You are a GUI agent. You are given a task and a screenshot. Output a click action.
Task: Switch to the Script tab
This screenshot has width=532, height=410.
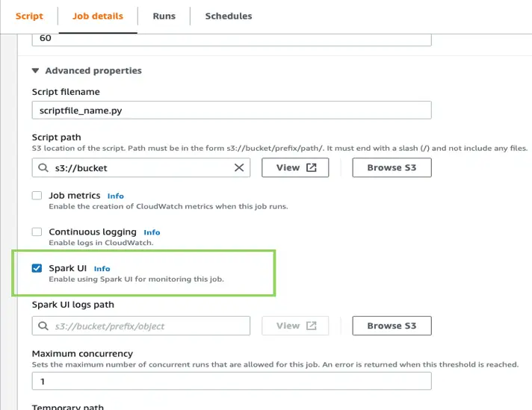[30, 16]
